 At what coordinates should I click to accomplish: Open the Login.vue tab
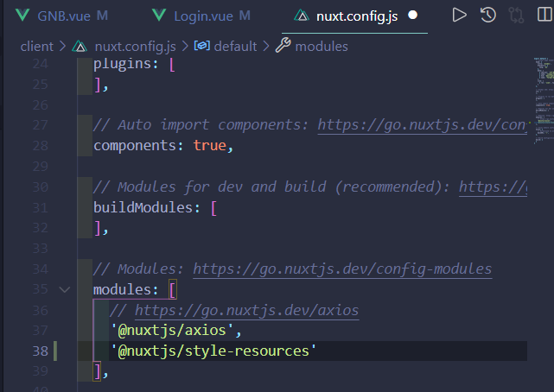[x=203, y=16]
